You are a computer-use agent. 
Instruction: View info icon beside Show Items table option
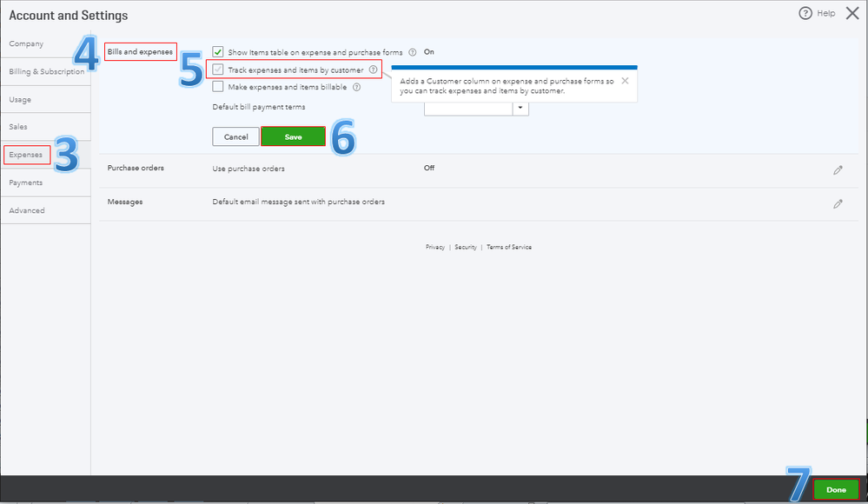coord(412,51)
